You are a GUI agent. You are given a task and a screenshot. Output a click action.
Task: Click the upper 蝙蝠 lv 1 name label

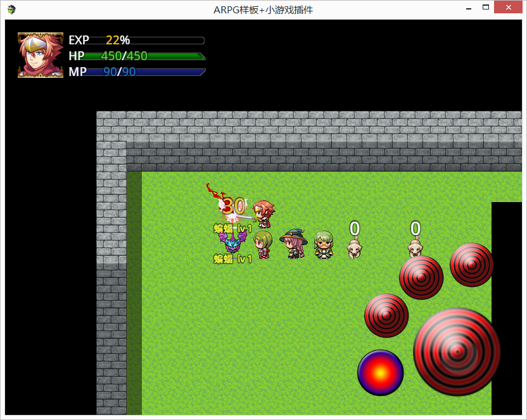[232, 229]
